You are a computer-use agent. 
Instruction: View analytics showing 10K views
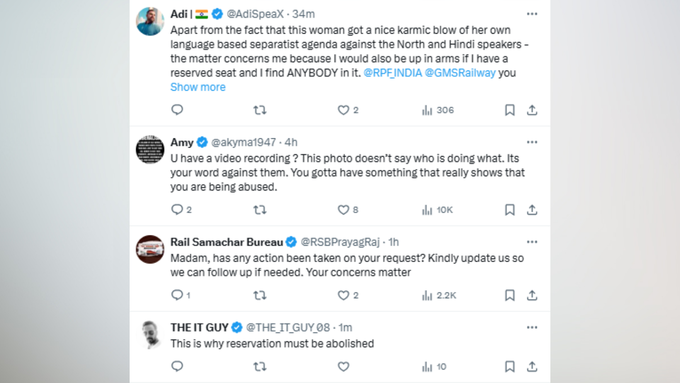[x=437, y=210]
